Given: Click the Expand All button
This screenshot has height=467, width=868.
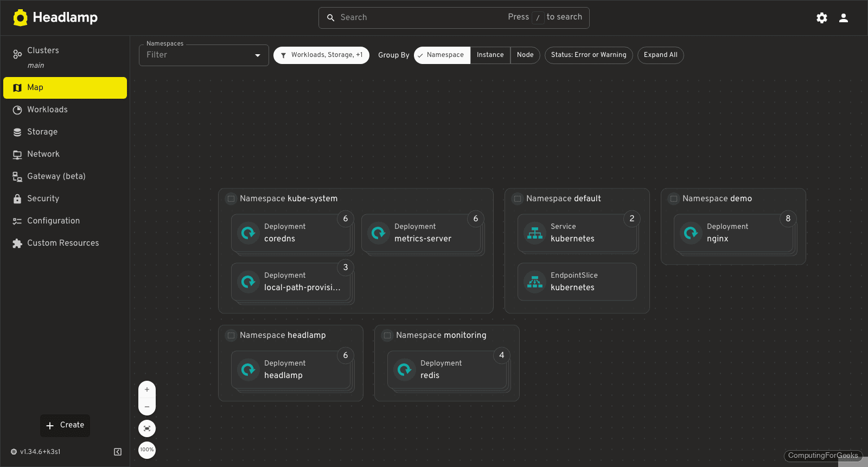Looking at the screenshot, I should [660, 55].
